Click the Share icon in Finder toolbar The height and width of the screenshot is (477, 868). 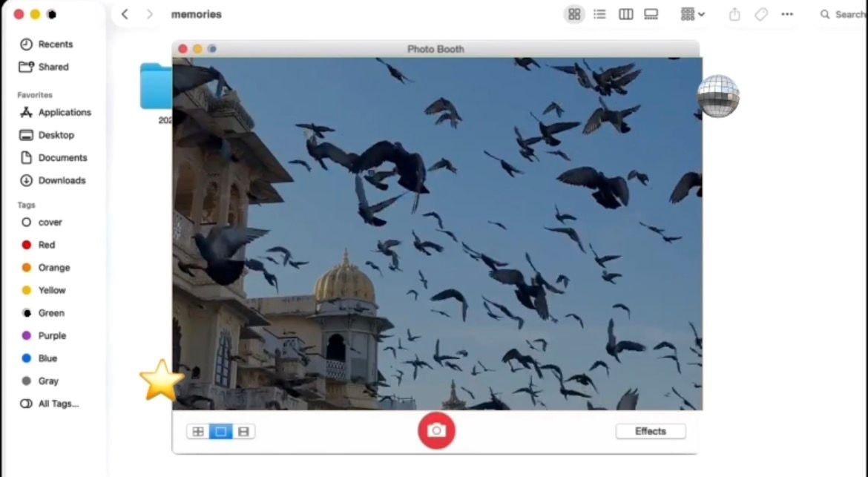[x=734, y=14]
